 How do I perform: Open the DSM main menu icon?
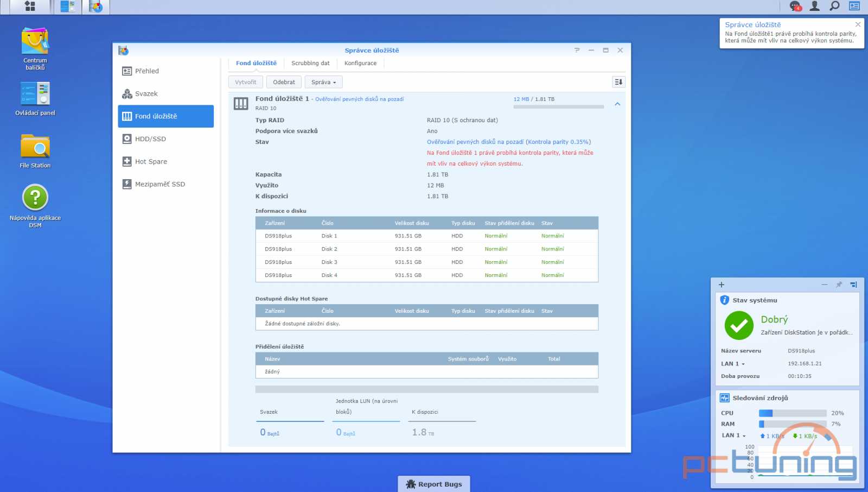click(x=30, y=7)
